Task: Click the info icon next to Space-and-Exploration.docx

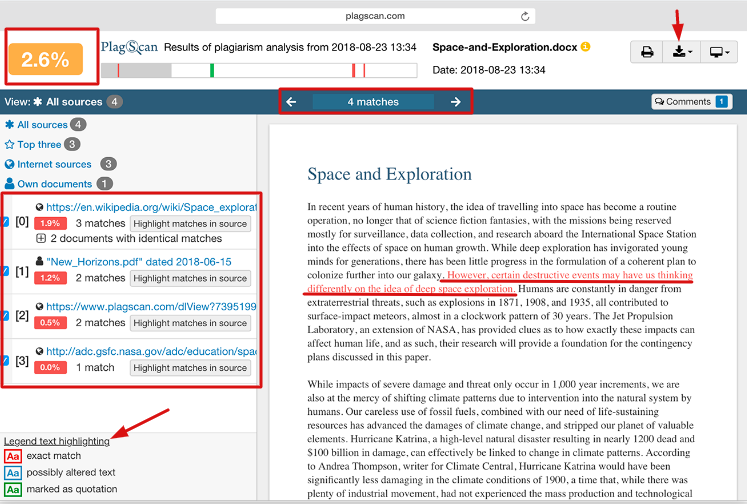Action: point(585,47)
